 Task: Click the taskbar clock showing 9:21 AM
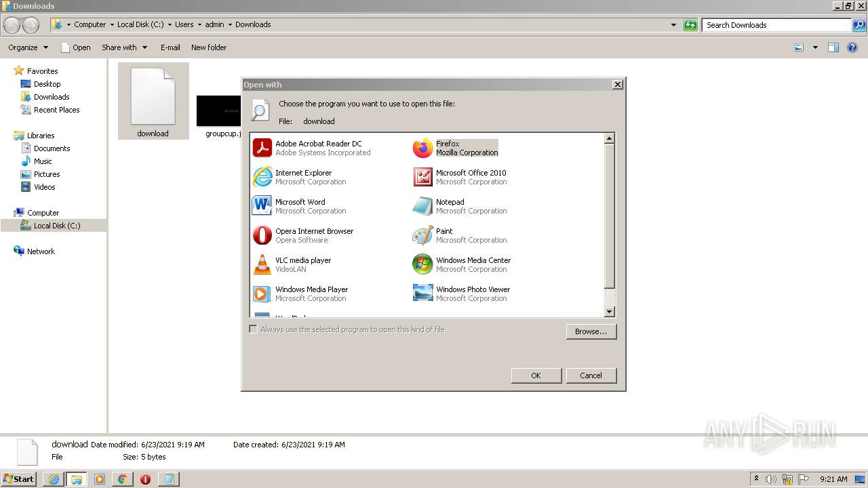pyautogui.click(x=833, y=479)
